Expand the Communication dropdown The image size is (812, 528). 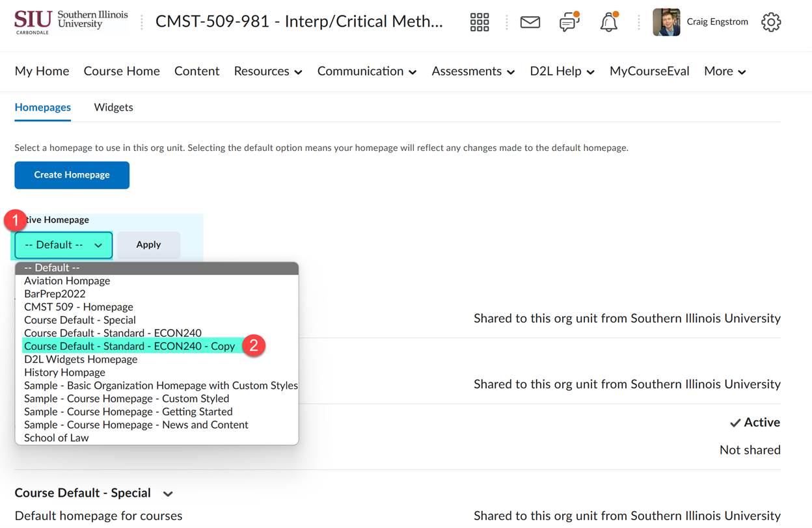point(366,71)
